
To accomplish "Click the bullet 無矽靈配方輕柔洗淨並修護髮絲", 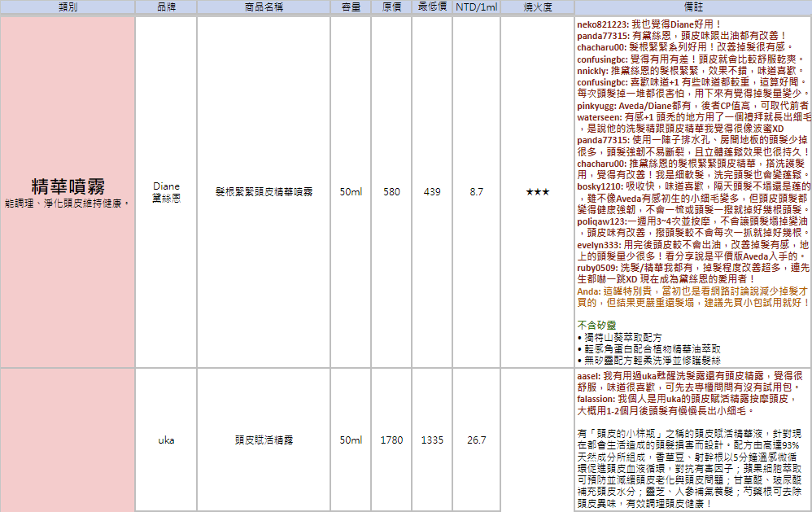I will (x=649, y=360).
